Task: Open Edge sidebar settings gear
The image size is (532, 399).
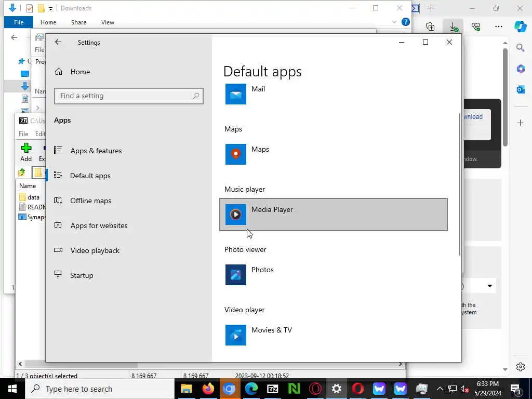Action: pyautogui.click(x=521, y=367)
